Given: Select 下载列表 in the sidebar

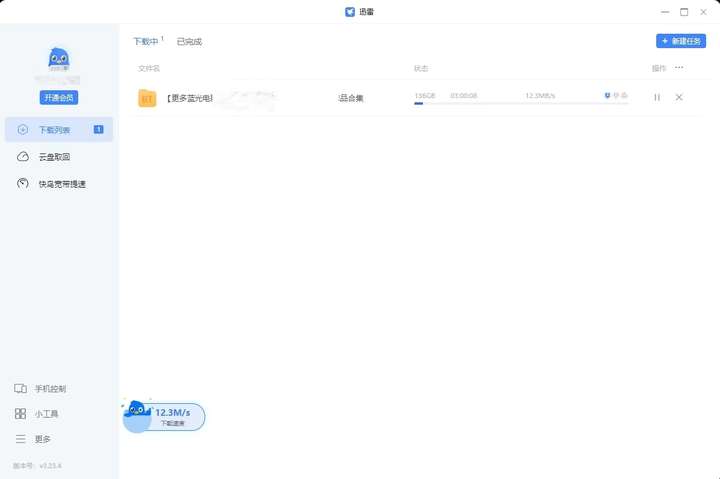Looking at the screenshot, I should coord(59,130).
